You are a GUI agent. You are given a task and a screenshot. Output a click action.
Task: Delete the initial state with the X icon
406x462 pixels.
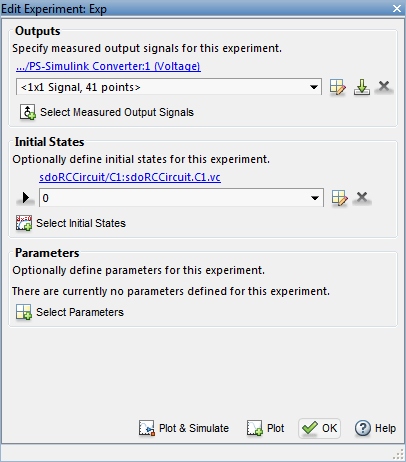point(362,197)
